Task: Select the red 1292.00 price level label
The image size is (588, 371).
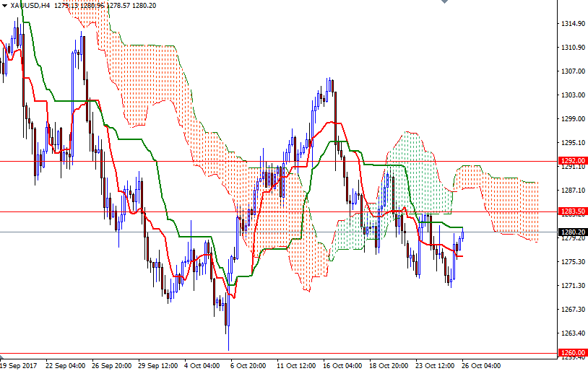Action: (x=573, y=161)
